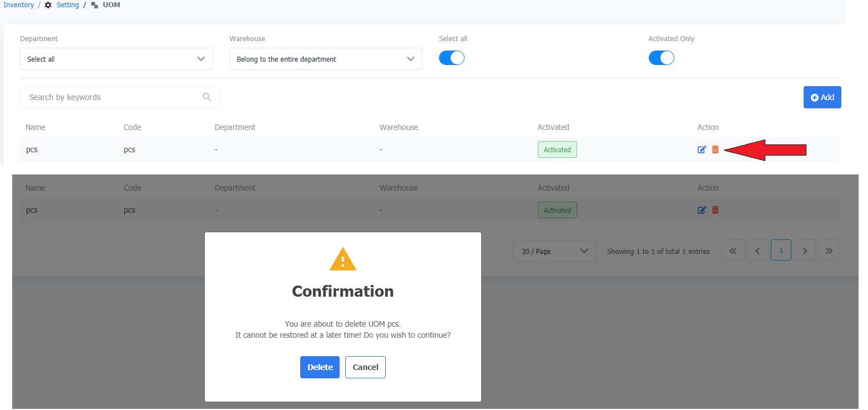Image resolution: width=868 pixels, height=410 pixels.
Task: Jump to the last page with the double-right arrow
Action: coord(829,251)
